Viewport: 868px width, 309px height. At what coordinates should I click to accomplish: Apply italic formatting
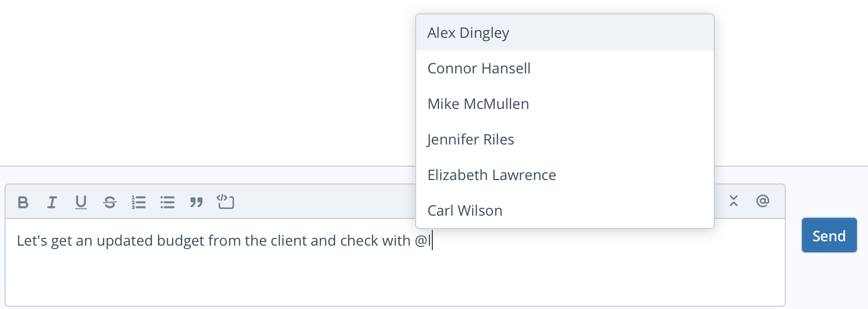pos(52,202)
